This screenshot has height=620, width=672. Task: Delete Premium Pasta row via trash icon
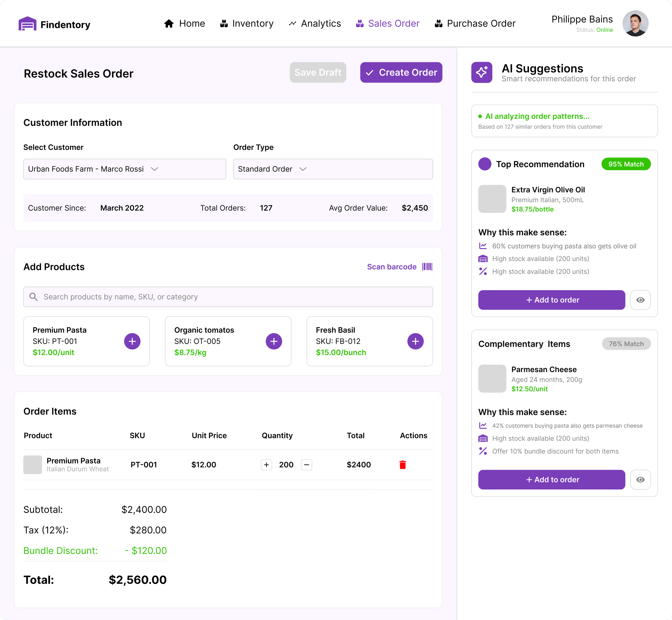tap(403, 465)
